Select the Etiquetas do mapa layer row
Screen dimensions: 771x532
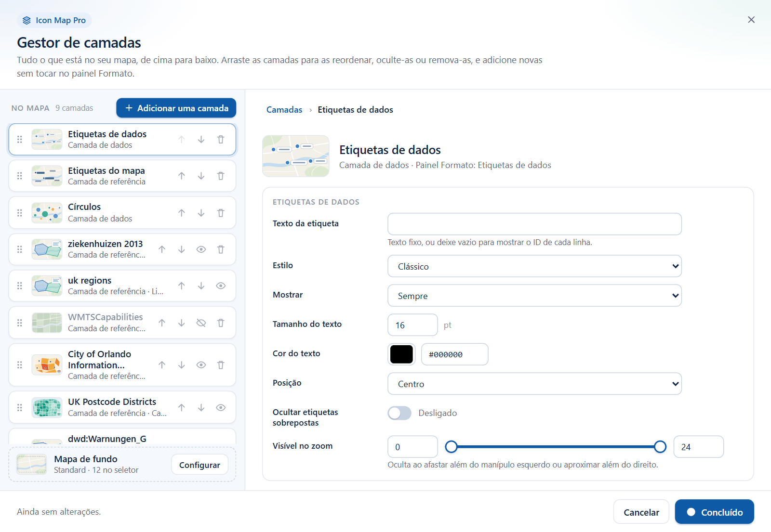pos(122,176)
